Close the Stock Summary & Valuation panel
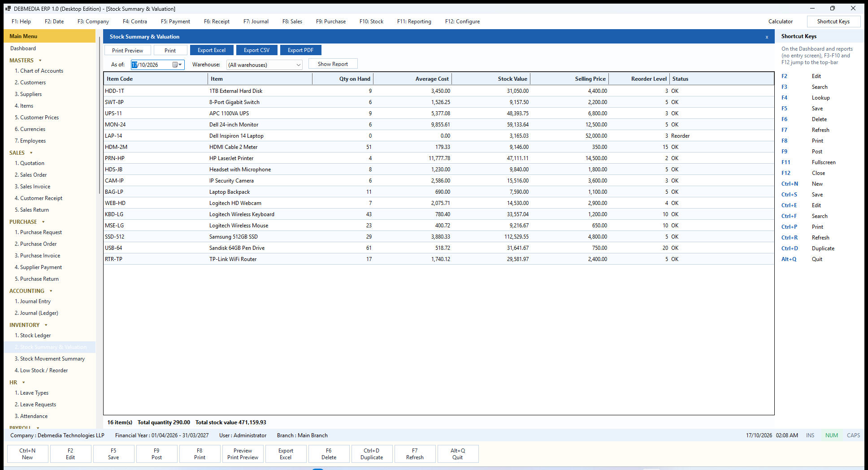The image size is (868, 470). 767,37
